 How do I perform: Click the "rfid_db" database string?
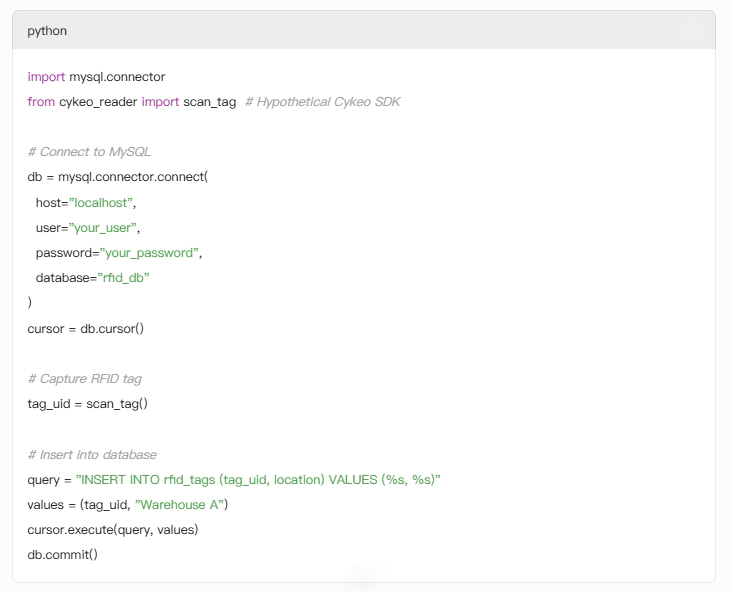(123, 278)
